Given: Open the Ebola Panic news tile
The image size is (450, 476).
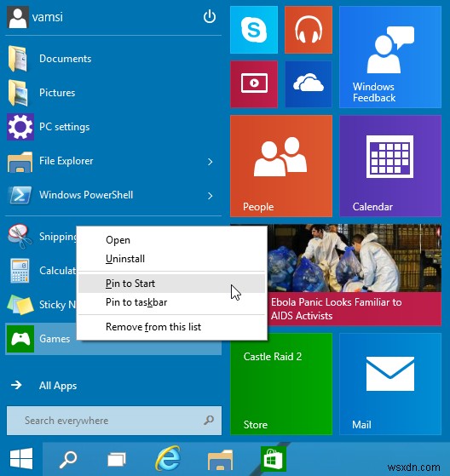Looking at the screenshot, I should (355, 275).
